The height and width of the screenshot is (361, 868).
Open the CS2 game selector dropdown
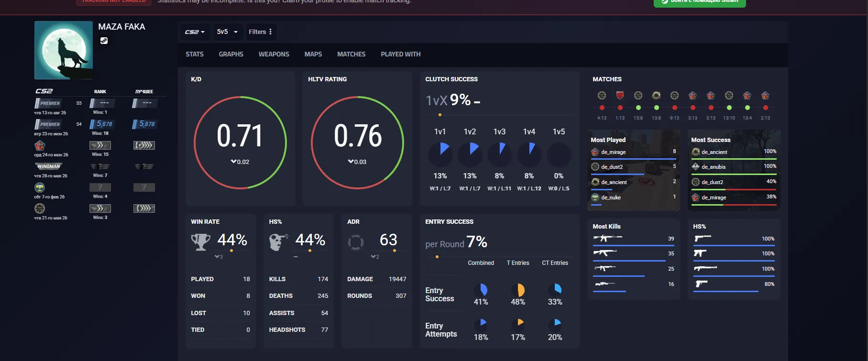195,32
